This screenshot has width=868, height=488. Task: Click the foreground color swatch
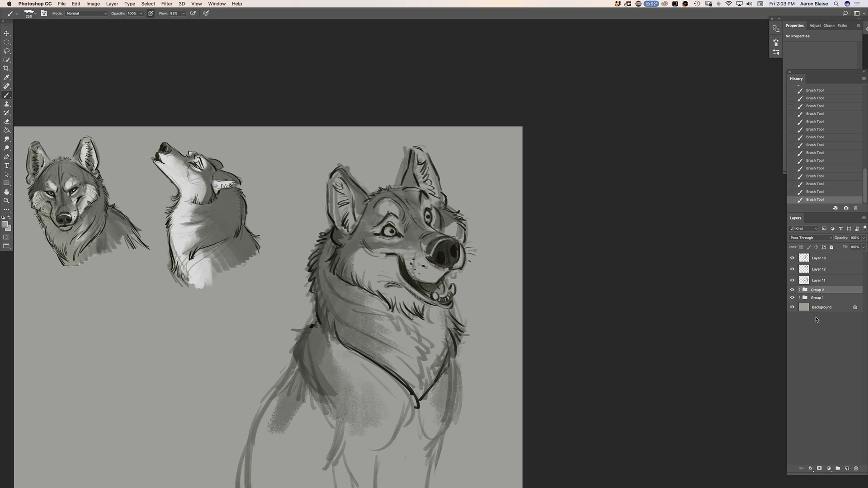pyautogui.click(x=5, y=225)
